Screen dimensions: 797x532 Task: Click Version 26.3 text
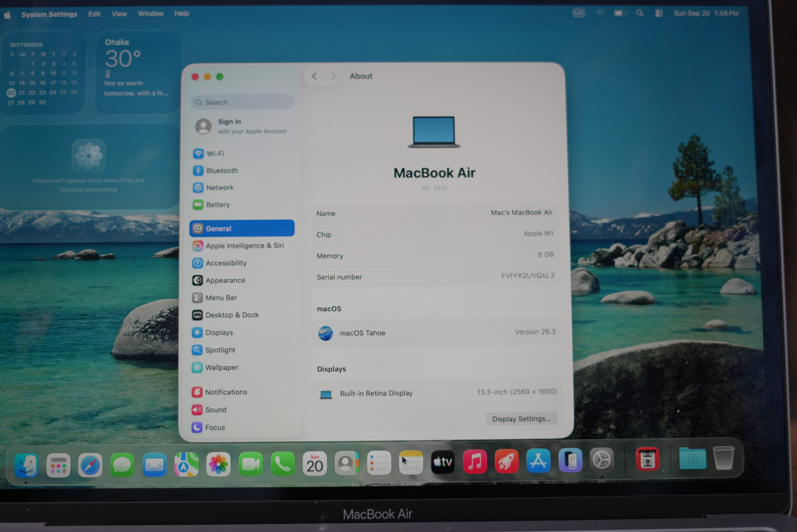coord(535,332)
